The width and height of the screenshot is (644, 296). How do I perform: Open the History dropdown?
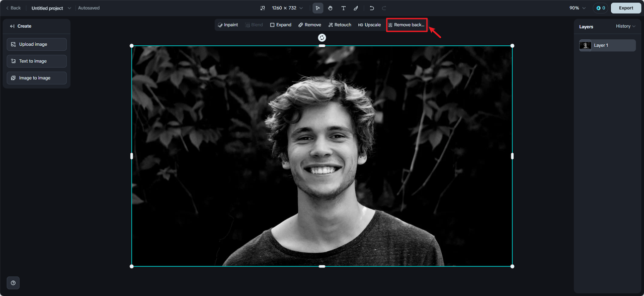[x=626, y=26]
